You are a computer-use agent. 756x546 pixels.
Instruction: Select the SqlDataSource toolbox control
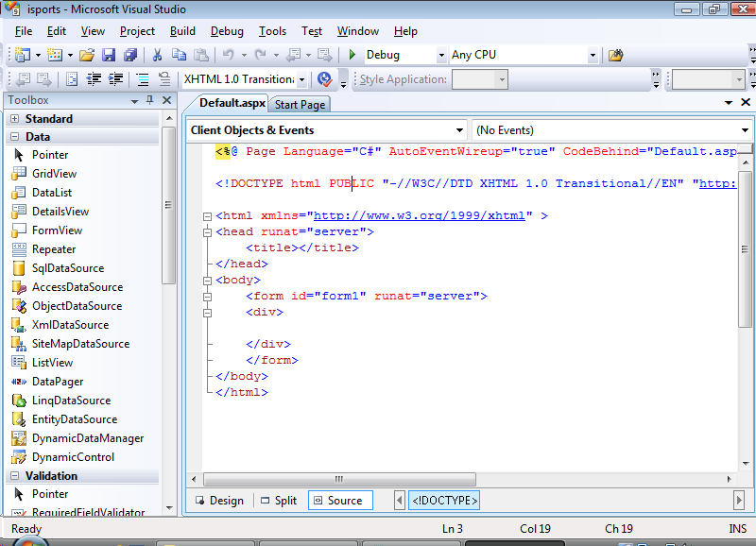point(67,268)
